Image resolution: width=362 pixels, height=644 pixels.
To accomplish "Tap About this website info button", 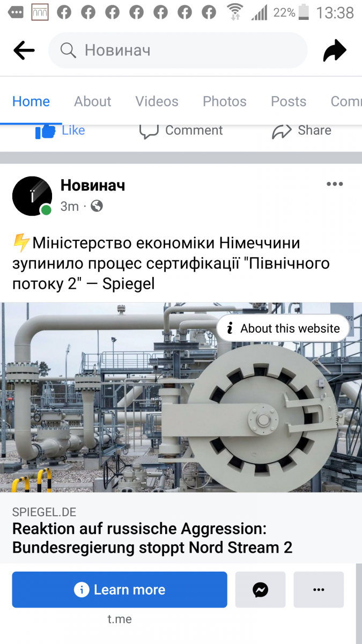I will click(283, 328).
